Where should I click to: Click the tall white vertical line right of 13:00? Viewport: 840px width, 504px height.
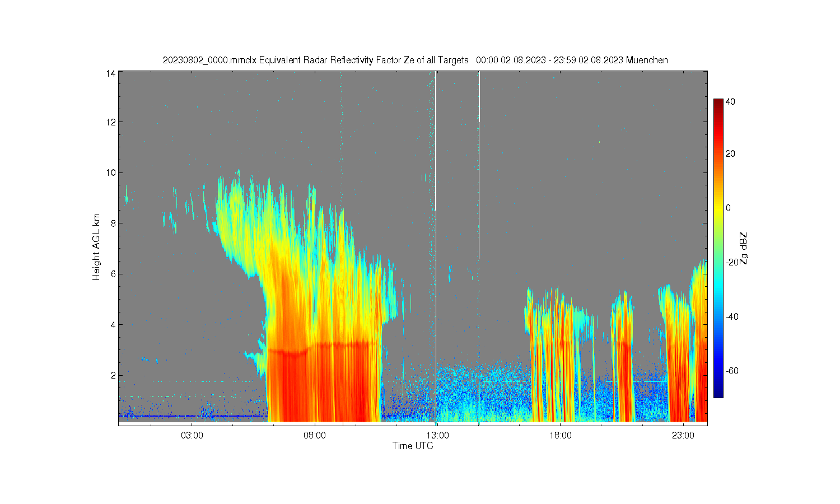[x=479, y=165]
